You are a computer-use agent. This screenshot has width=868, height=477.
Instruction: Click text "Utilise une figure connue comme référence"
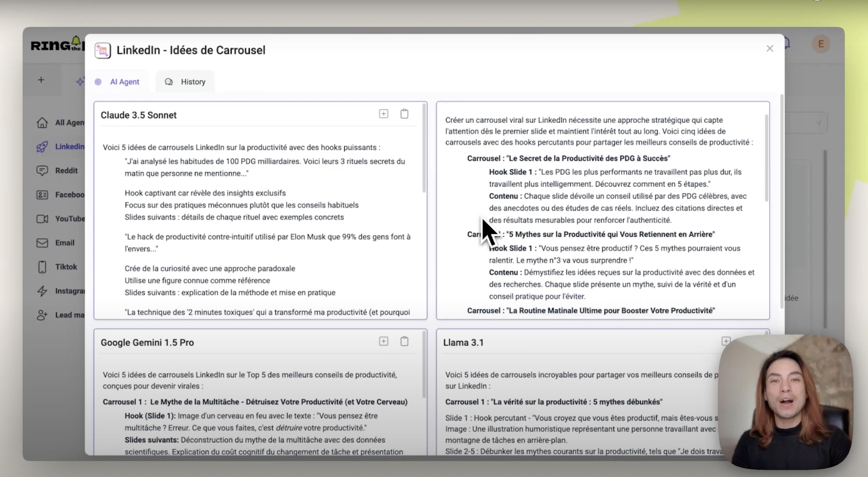coord(197,281)
